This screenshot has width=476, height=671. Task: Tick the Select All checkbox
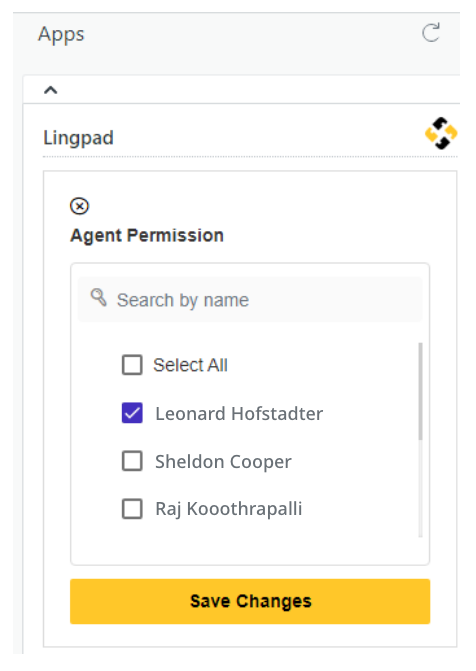click(x=132, y=365)
